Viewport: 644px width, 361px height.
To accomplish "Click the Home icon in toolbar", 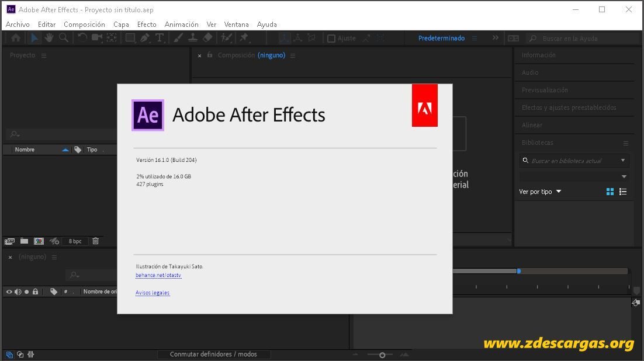I will pos(16,38).
